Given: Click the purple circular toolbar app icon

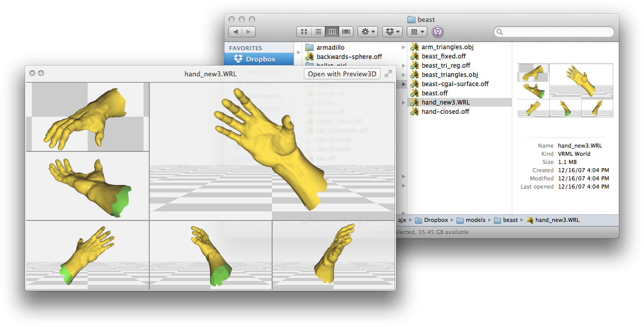Looking at the screenshot, I should point(438,32).
